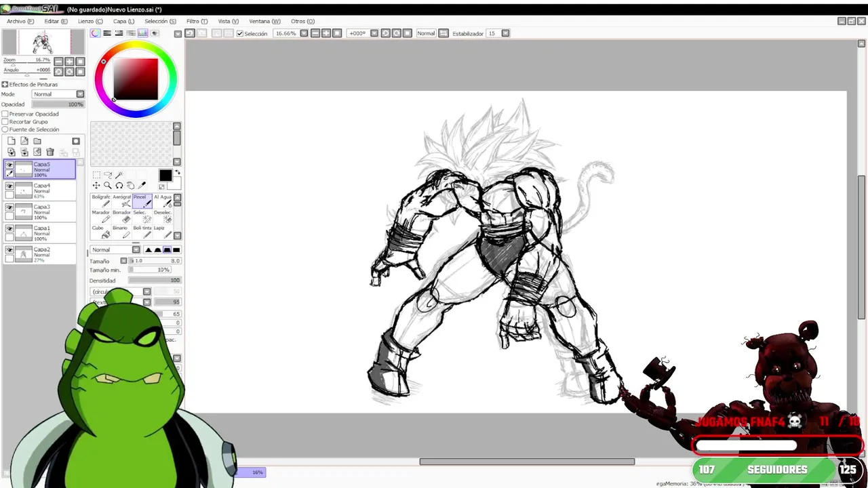Open the Archivo menu

coord(20,21)
